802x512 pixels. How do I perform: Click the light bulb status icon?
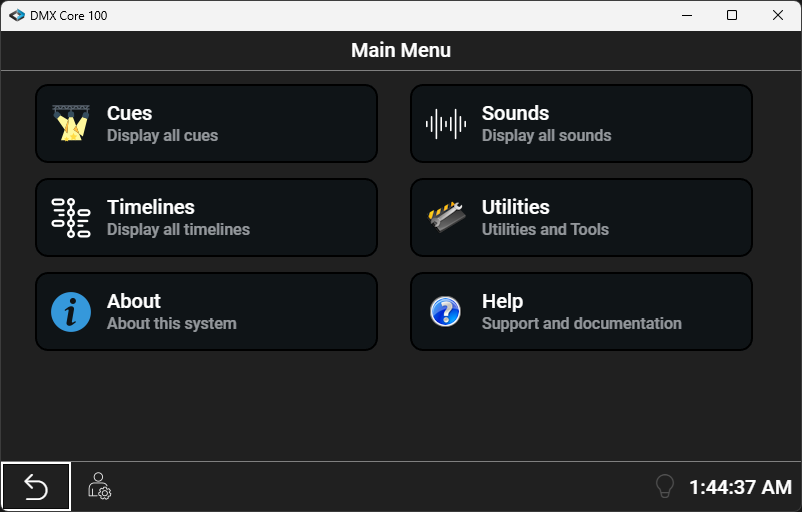point(664,486)
